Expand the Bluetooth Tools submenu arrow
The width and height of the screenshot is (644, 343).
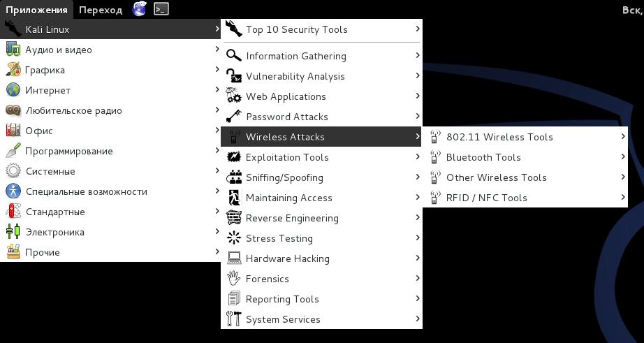[622, 157]
